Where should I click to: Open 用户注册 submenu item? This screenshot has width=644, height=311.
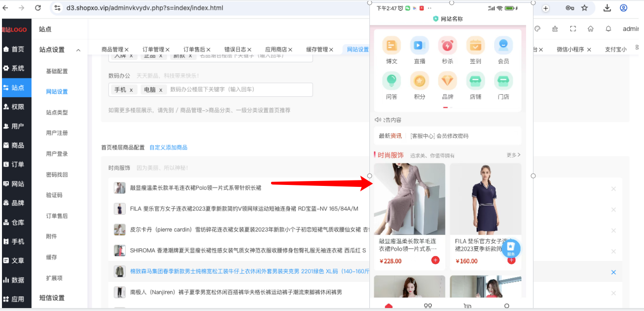57,133
